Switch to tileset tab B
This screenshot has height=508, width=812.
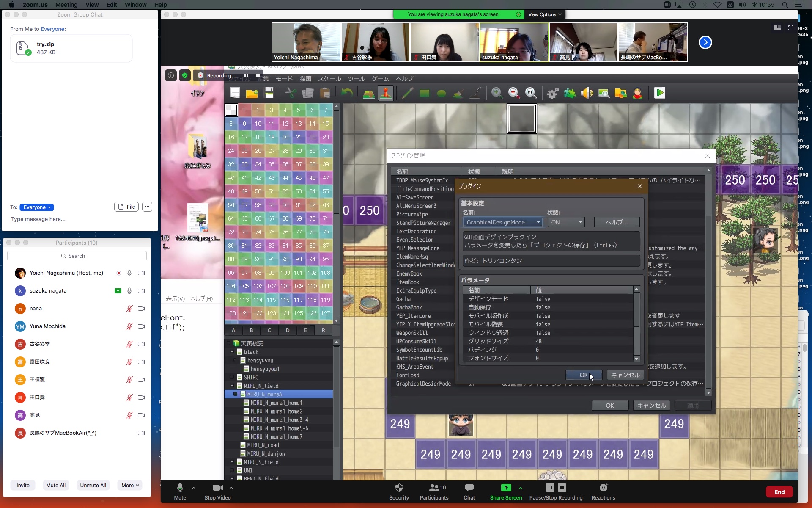251,330
